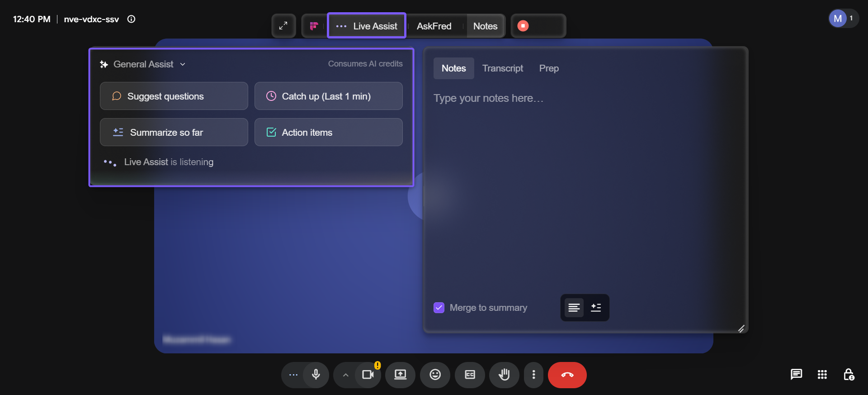Turn on the camera

coord(368,375)
